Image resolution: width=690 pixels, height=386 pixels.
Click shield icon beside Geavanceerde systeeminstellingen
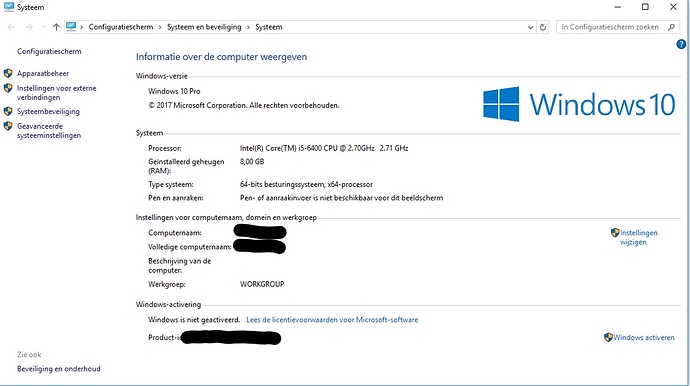click(x=8, y=126)
